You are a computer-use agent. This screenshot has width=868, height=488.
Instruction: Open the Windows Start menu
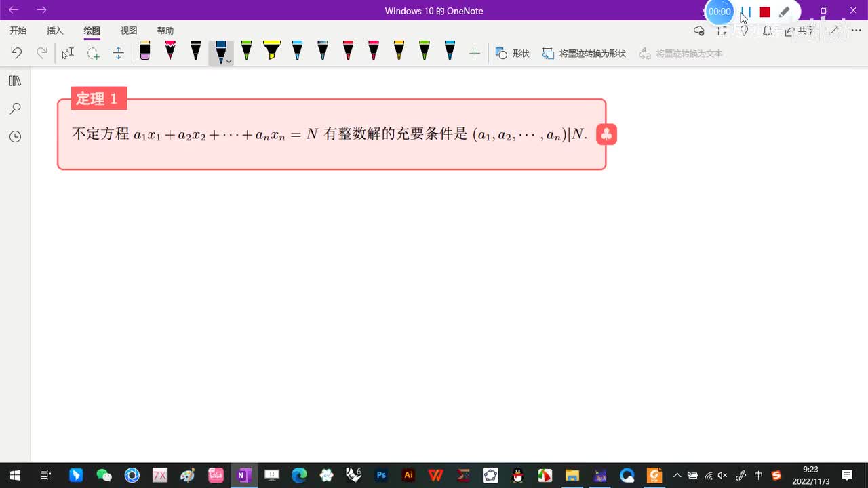[15, 475]
